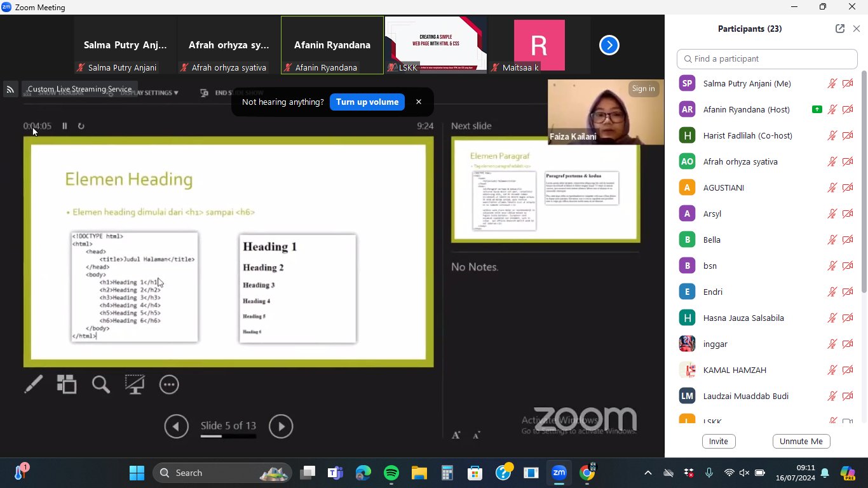
Task: Expand the system tray hidden icons chevron
Action: pos(648,473)
